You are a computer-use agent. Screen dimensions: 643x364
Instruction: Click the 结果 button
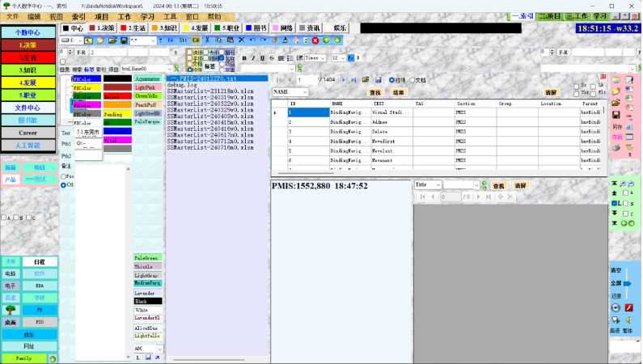(x=398, y=93)
